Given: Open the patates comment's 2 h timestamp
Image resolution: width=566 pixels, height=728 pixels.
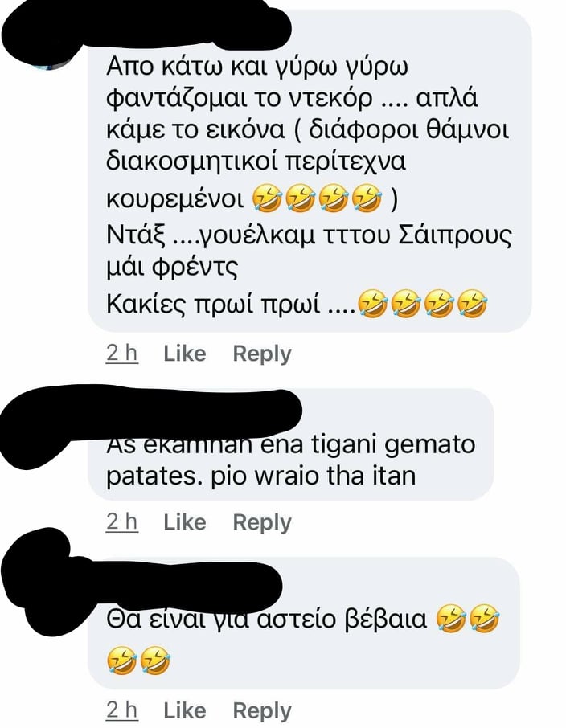Looking at the screenshot, I should tap(122, 522).
